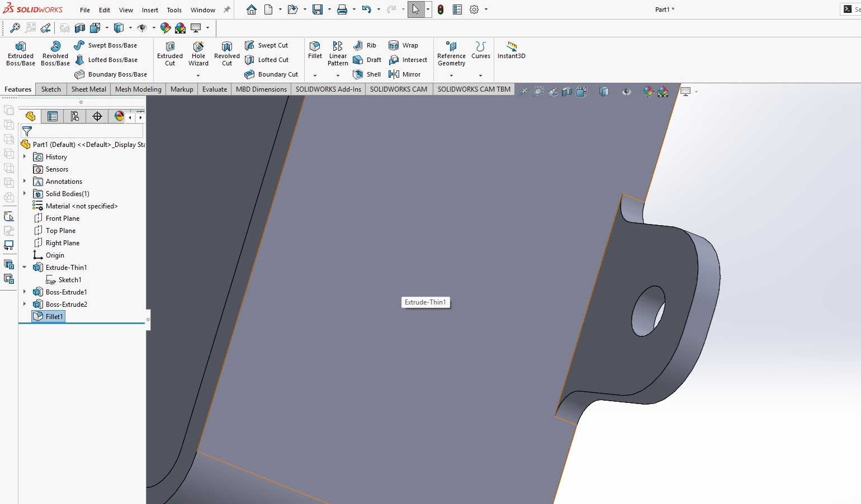Collapse the Extrude-Thin1 feature node
The width and height of the screenshot is (861, 504).
pos(25,267)
